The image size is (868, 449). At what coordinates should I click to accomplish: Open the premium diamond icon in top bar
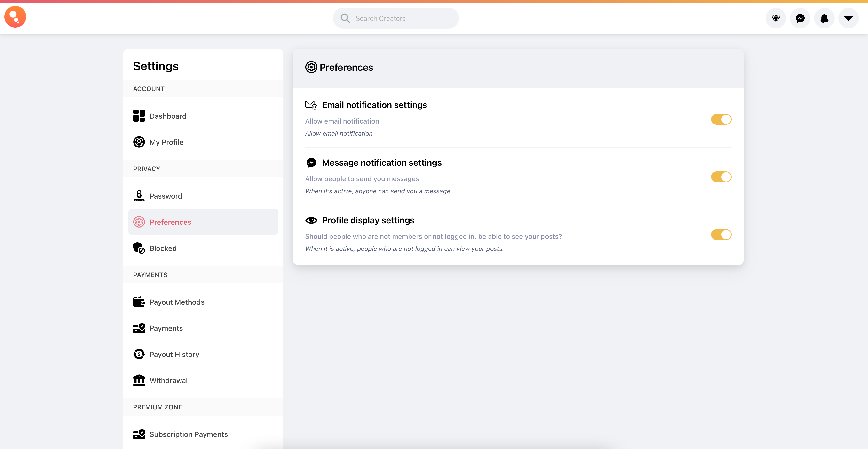(776, 18)
